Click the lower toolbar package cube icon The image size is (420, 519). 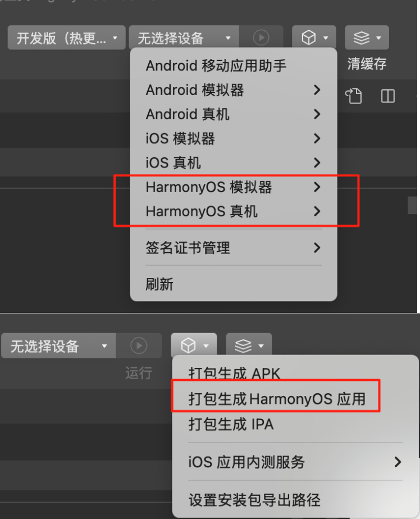coord(194,345)
